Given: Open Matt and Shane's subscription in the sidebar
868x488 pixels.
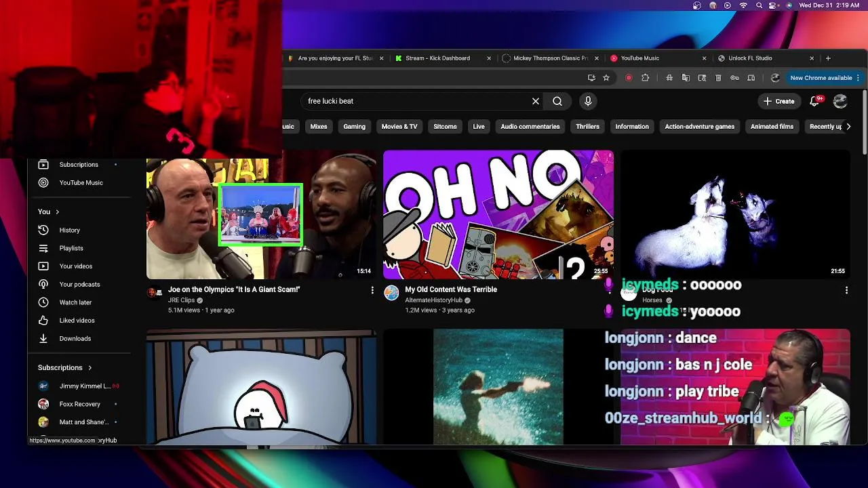Looking at the screenshot, I should pyautogui.click(x=79, y=422).
